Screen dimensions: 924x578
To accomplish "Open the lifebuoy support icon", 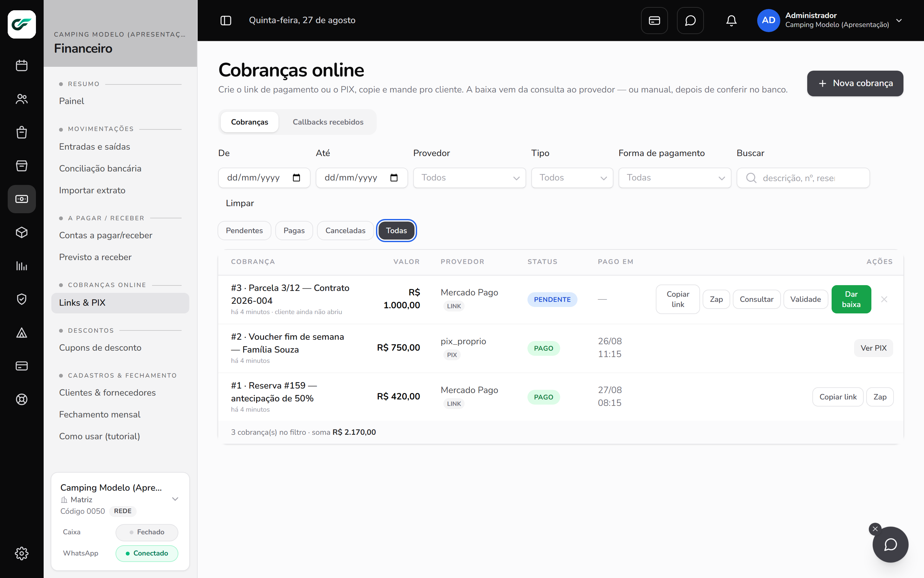I will coord(22,399).
